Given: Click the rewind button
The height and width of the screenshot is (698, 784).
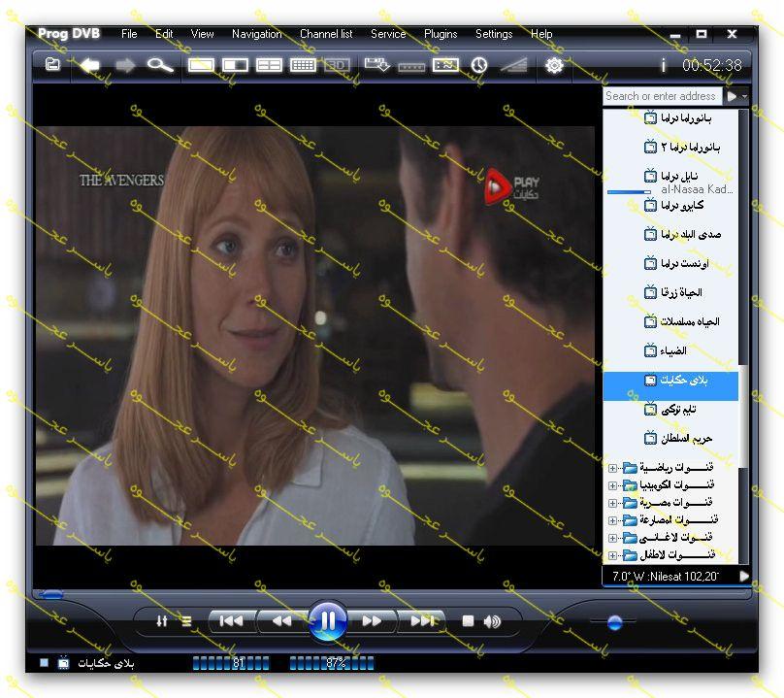Looking at the screenshot, I should tap(281, 621).
